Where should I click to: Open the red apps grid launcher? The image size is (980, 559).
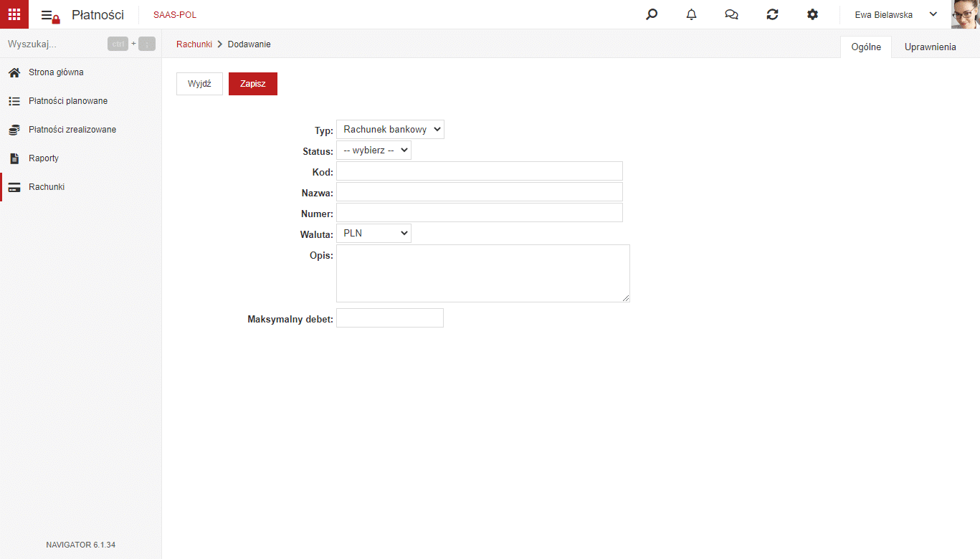click(14, 14)
